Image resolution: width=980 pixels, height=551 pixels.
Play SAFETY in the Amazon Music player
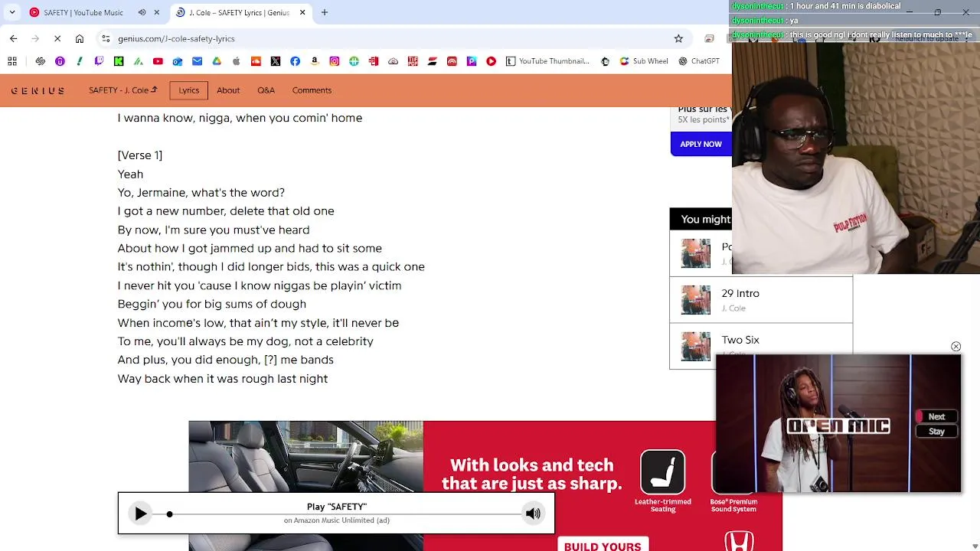pos(140,514)
